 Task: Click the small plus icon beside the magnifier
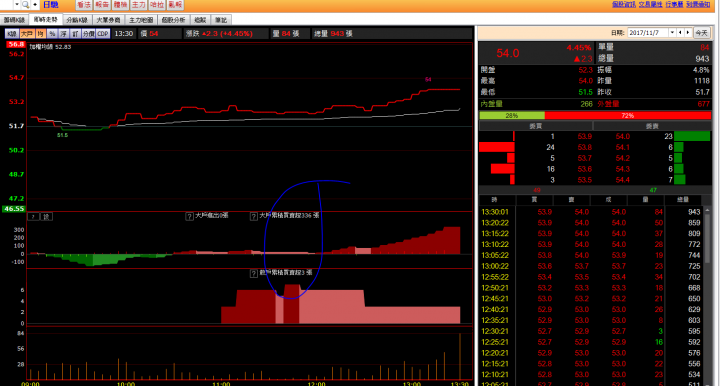pos(35,5)
